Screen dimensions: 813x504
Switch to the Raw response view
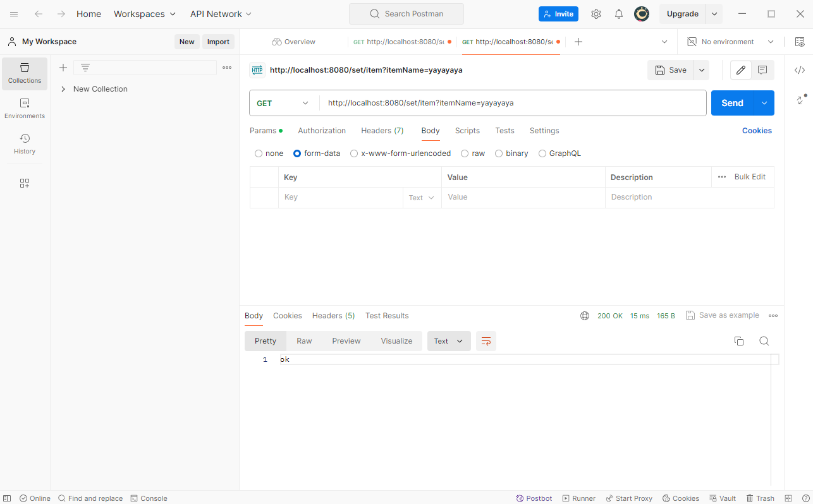coord(304,341)
